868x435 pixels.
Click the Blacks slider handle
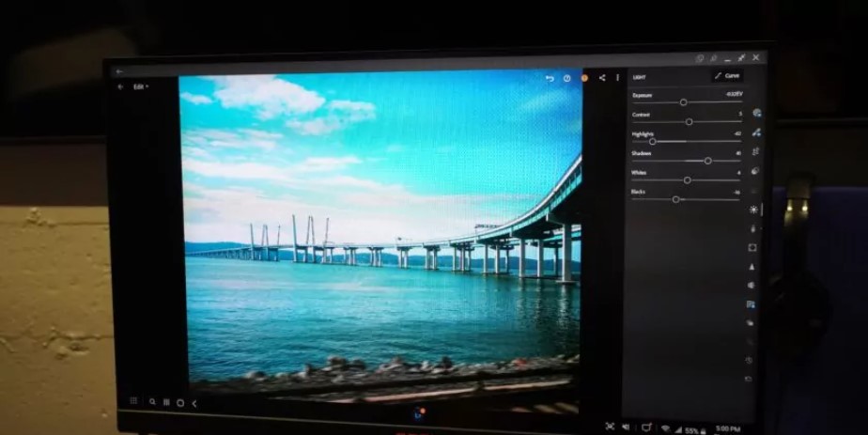point(676,200)
